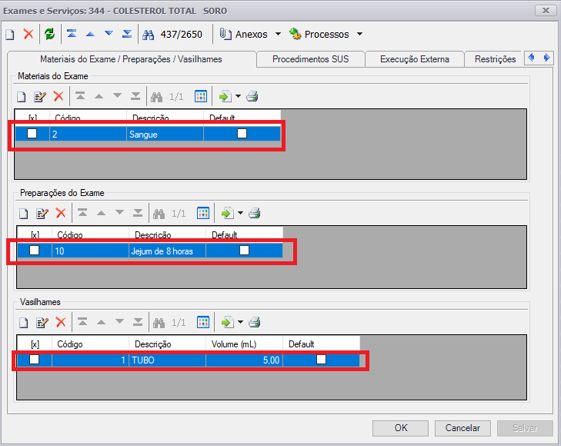Go to next record in main toolbar
The height and width of the screenshot is (446, 561).
[109, 34]
